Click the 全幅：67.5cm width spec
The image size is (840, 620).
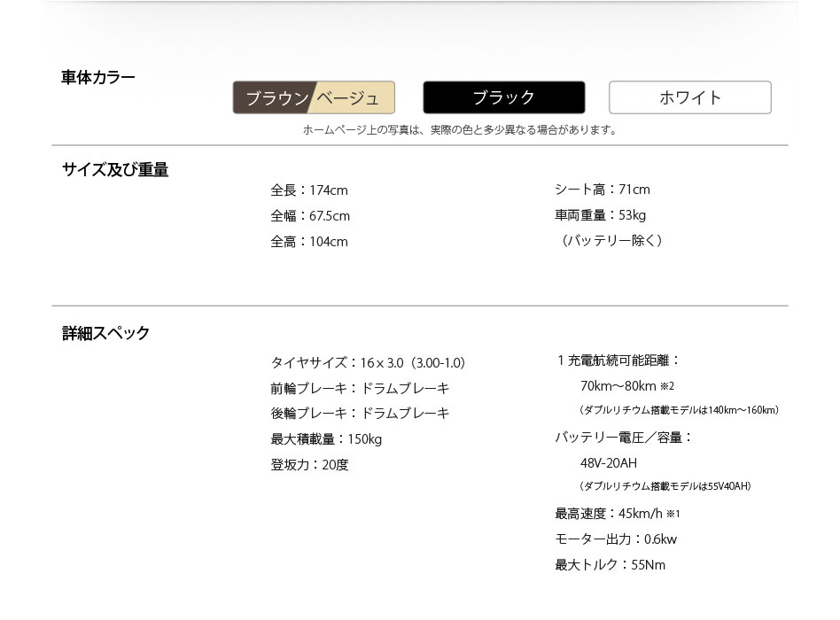[310, 216]
